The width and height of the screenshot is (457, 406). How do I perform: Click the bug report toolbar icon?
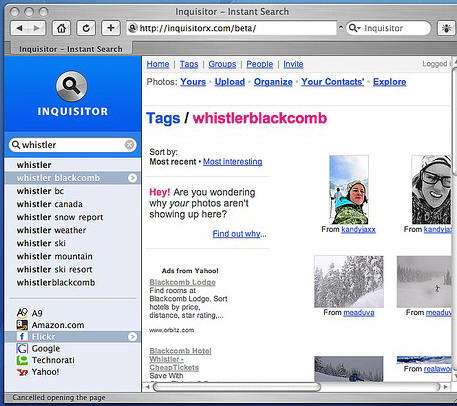tap(446, 28)
